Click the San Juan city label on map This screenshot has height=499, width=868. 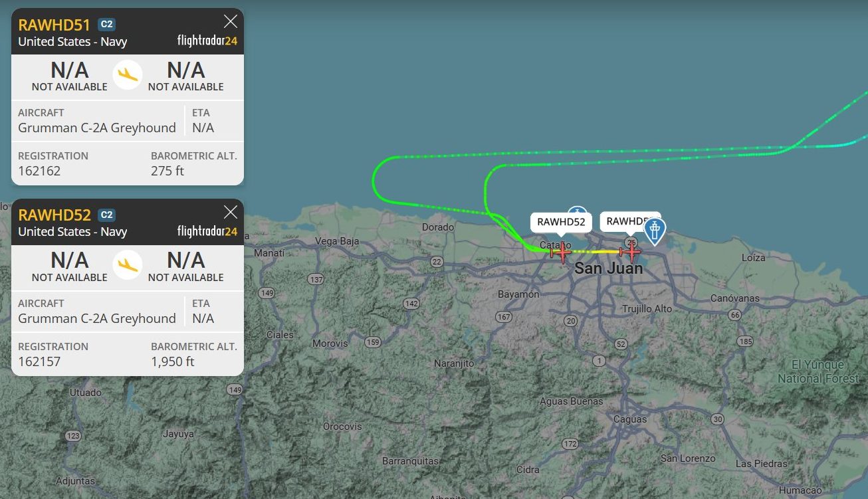pyautogui.click(x=609, y=268)
